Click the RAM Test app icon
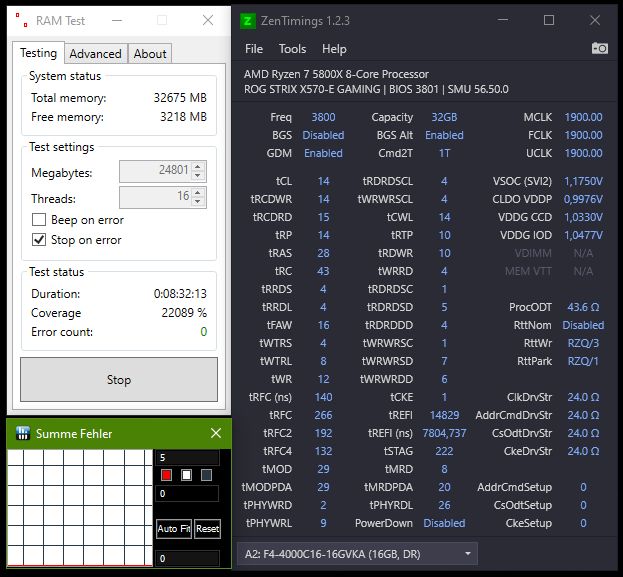The width and height of the screenshot is (623, 577). pyautogui.click(x=21, y=20)
